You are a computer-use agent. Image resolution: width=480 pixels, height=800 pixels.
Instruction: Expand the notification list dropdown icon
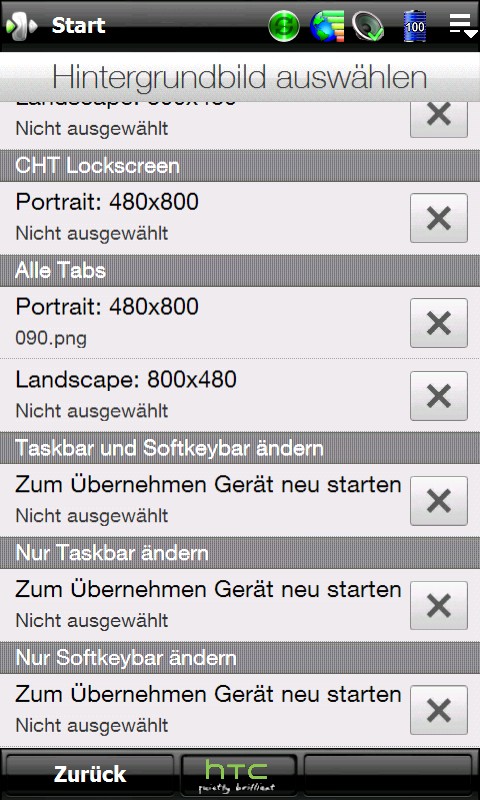click(x=463, y=25)
